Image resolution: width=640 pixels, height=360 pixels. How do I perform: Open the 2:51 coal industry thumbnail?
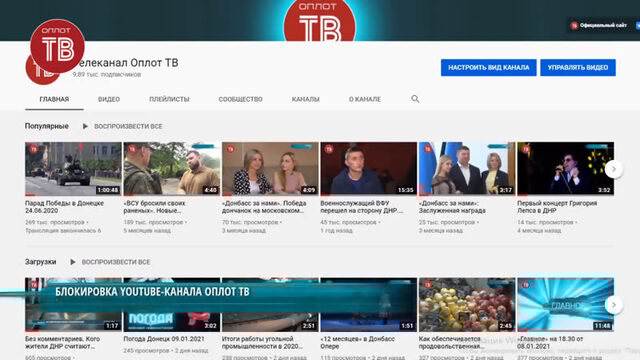[270, 304]
